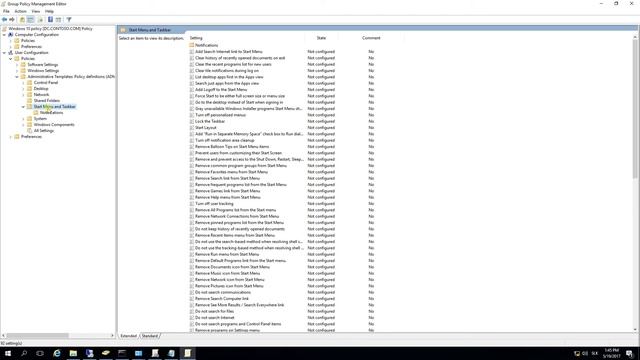
Task: Click the network icon in the system tray
Action: click(x=577, y=353)
